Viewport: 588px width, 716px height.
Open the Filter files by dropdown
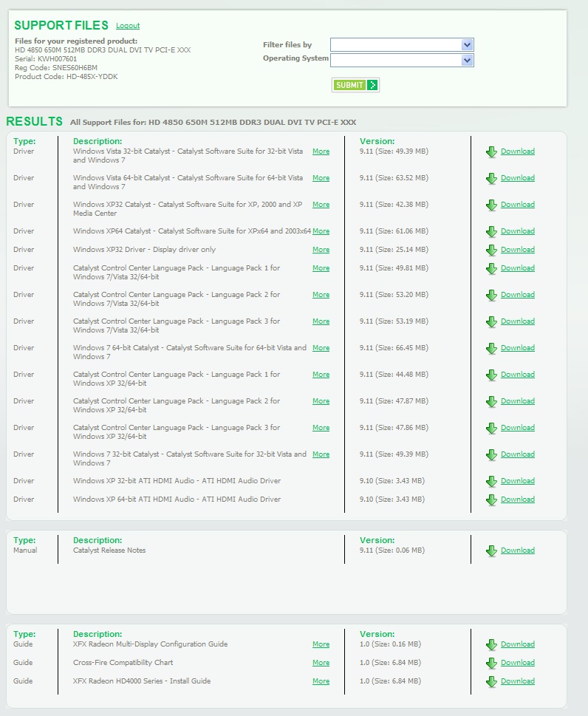(402, 45)
